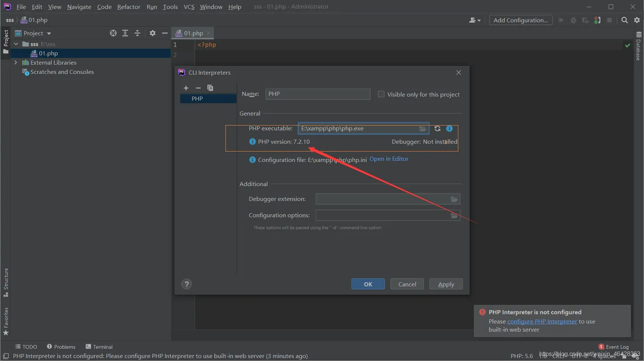644x361 pixels.
Task: Show phpinfo with blue info icon
Action: (x=449, y=129)
